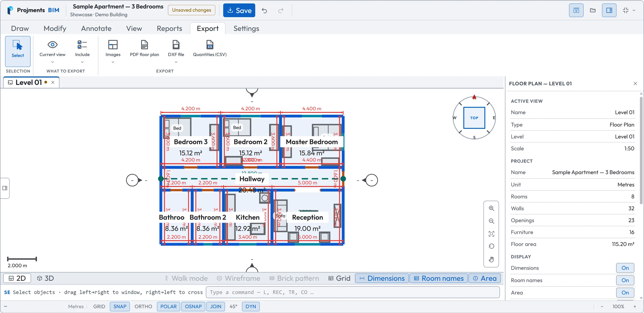Select the pan hand tool
The image size is (644, 313).
click(x=491, y=259)
